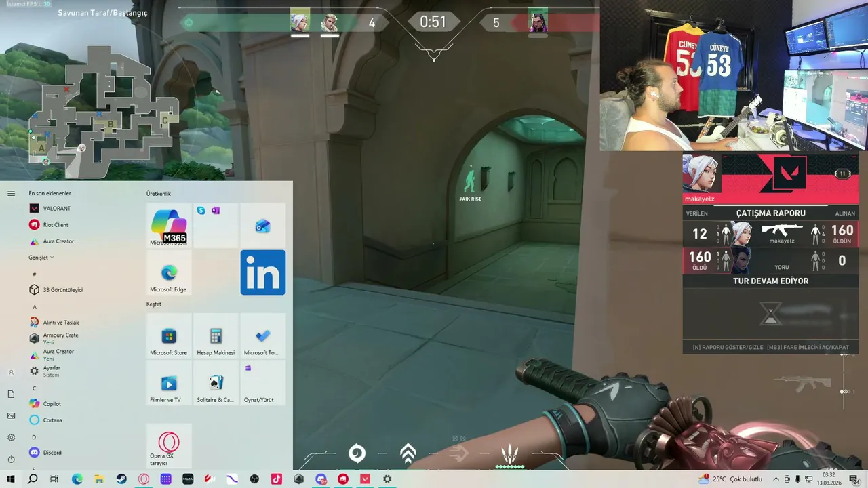Open Microsoft Edge from the taskbar
Screen dimensions: 868x488
77,479
